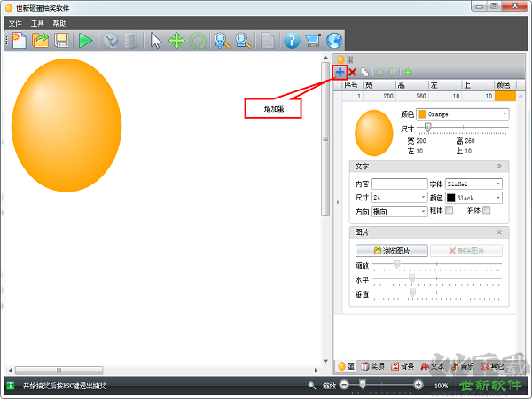Image resolution: width=532 pixels, height=399 pixels.
Task: Click the 浏览图片 browse image button
Action: pyautogui.click(x=391, y=251)
